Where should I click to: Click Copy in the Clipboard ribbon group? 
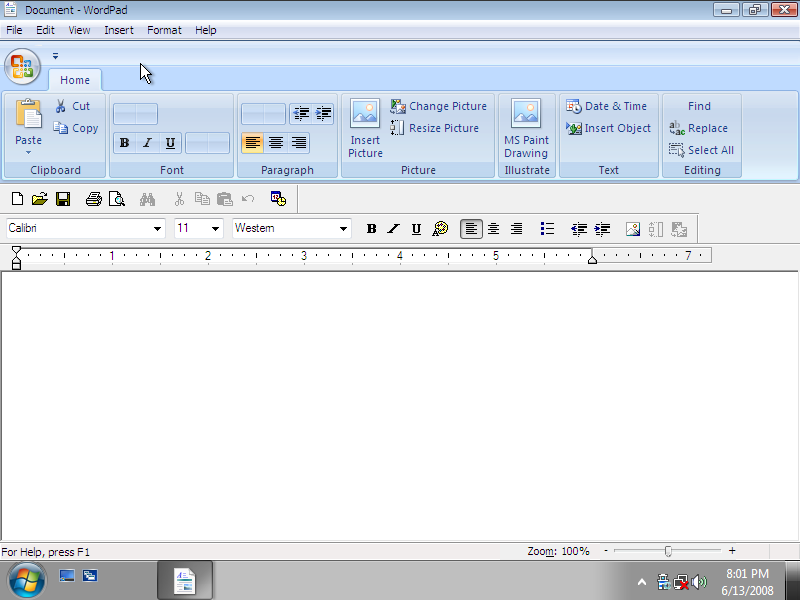[76, 128]
